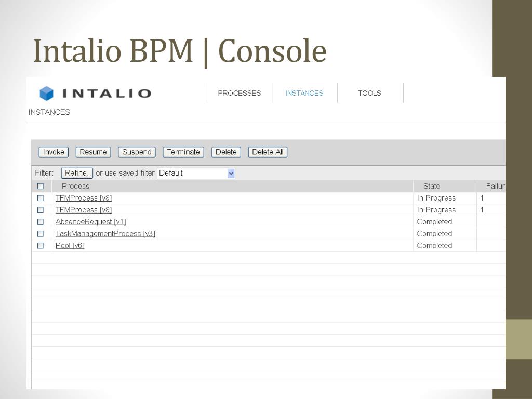Click In Progress state of first TFMProcess
Screen dimensions: 532x399
pos(436,198)
